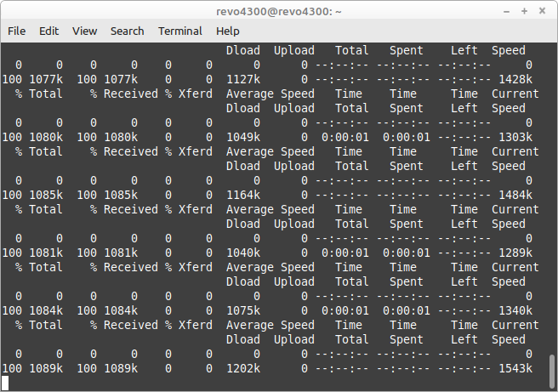
Task: Open the View menu
Action: (85, 31)
